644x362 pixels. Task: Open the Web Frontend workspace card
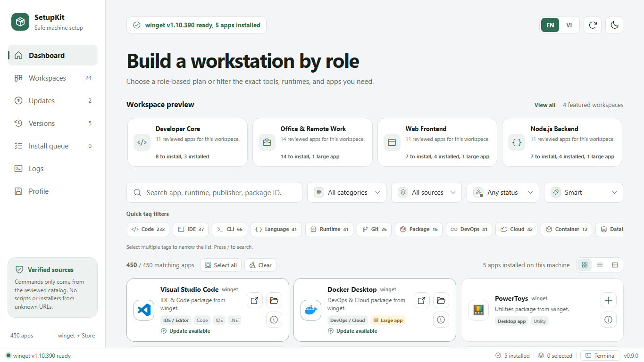(437, 142)
